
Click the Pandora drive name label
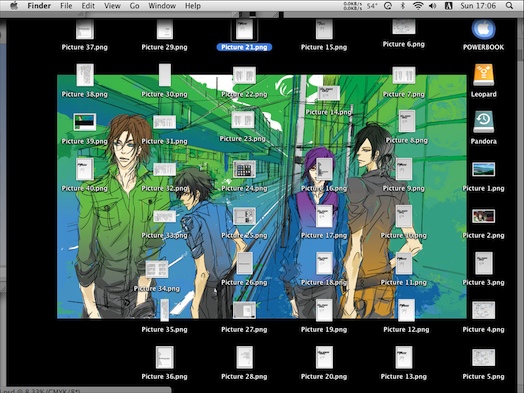point(484,141)
